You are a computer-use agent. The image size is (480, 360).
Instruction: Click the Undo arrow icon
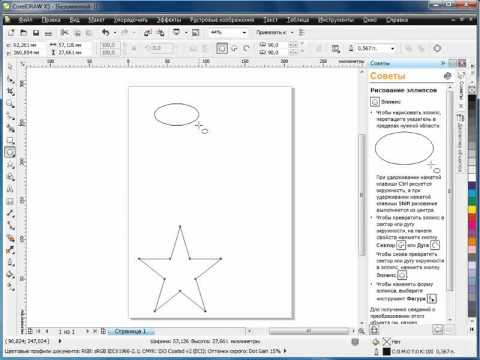tap(106, 33)
